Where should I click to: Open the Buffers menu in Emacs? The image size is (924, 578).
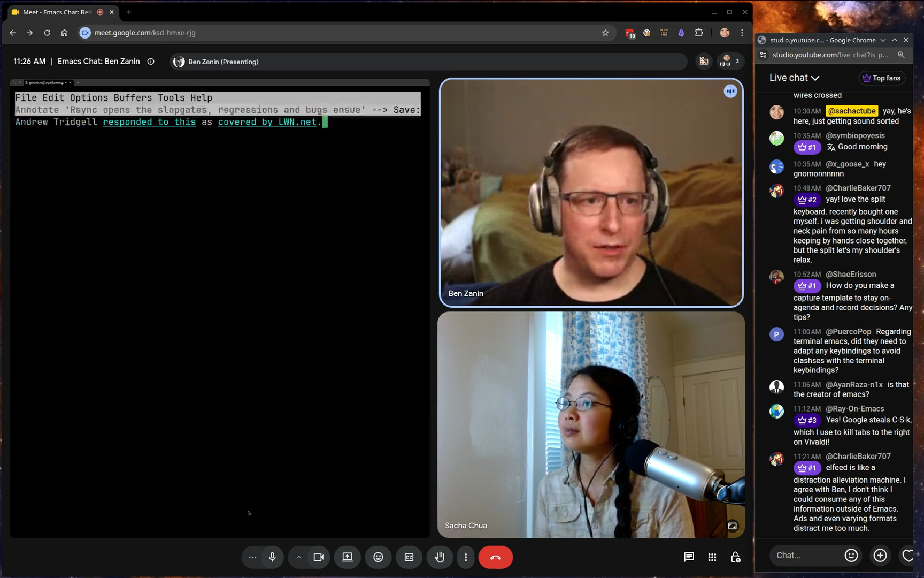pyautogui.click(x=133, y=97)
